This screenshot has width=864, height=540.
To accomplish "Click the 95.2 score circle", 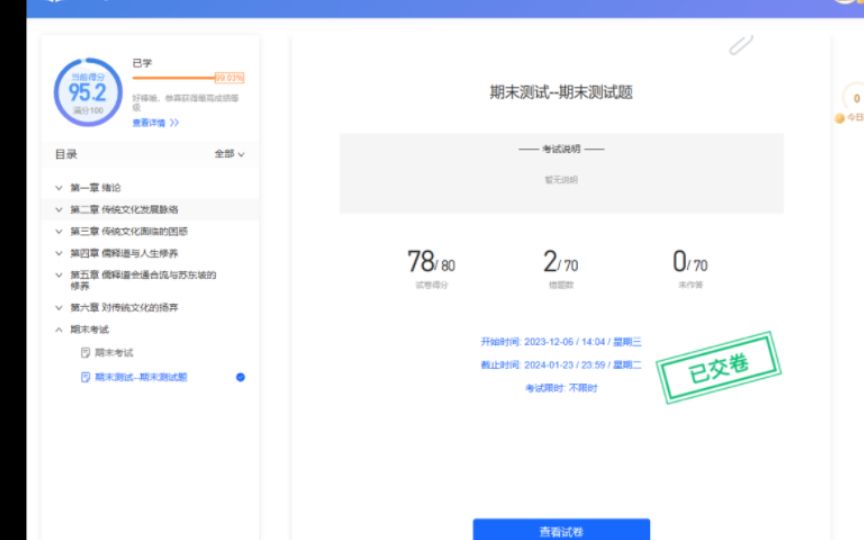I will pos(88,92).
